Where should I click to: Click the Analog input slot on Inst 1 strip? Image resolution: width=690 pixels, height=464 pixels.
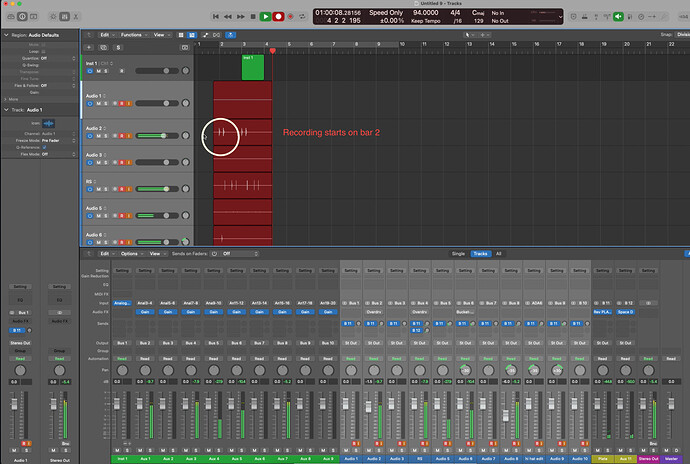point(122,303)
